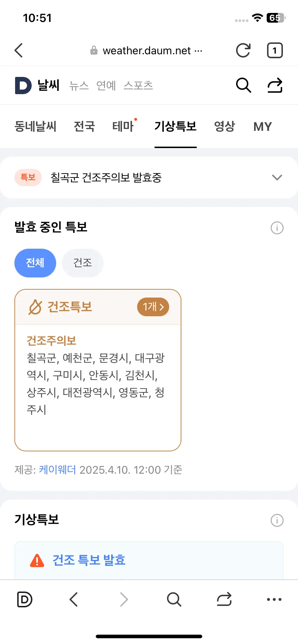Tap the share icon in header
This screenshot has height=644, width=298.
275,86
